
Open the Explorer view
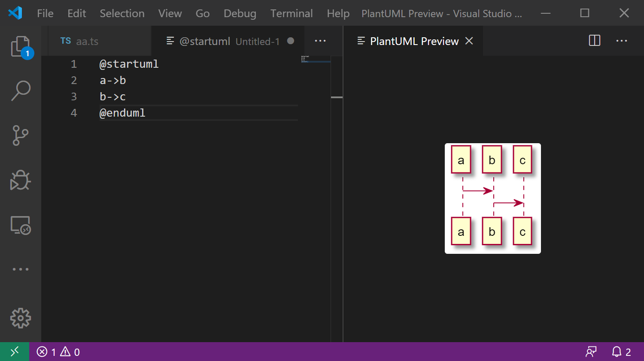[x=20, y=46]
